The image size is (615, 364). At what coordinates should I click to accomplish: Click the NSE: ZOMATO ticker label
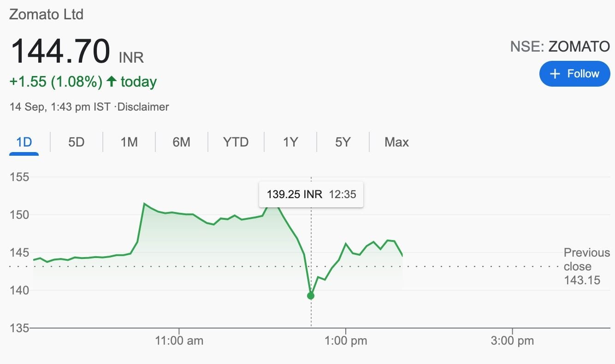click(x=560, y=46)
